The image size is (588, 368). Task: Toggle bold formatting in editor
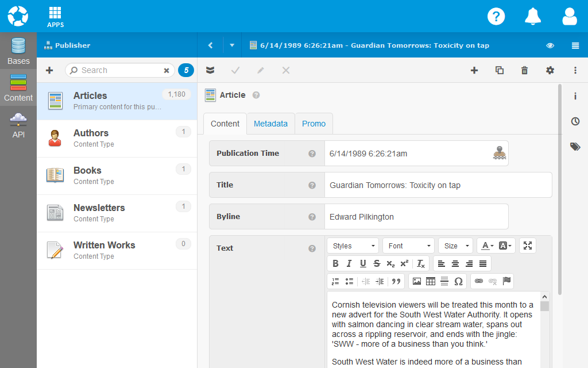(x=335, y=263)
